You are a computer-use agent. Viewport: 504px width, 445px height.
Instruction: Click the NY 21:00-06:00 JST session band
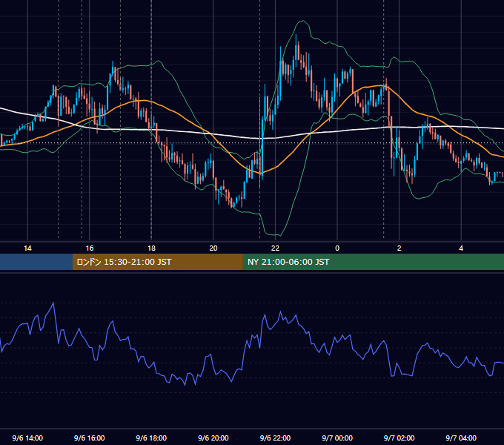coord(373,262)
